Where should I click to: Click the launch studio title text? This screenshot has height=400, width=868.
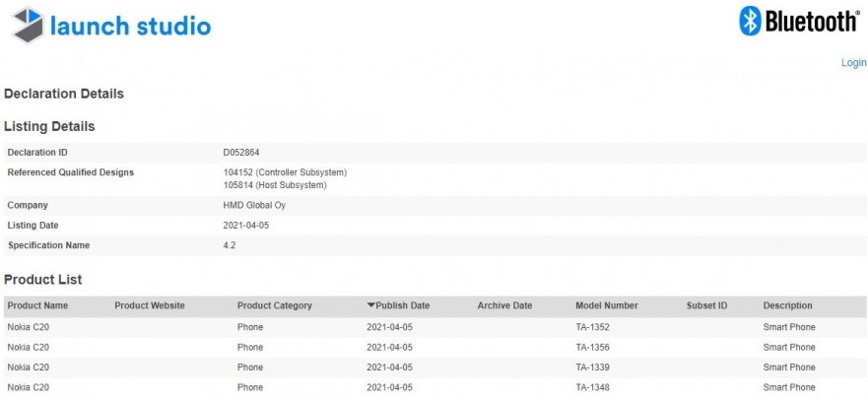click(131, 26)
